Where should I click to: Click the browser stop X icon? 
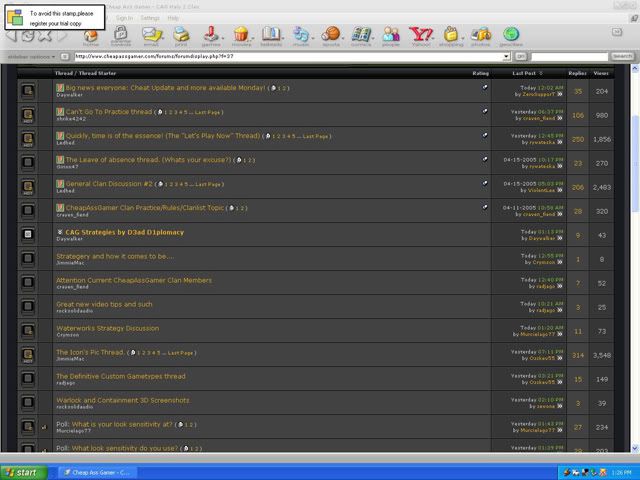click(45, 36)
